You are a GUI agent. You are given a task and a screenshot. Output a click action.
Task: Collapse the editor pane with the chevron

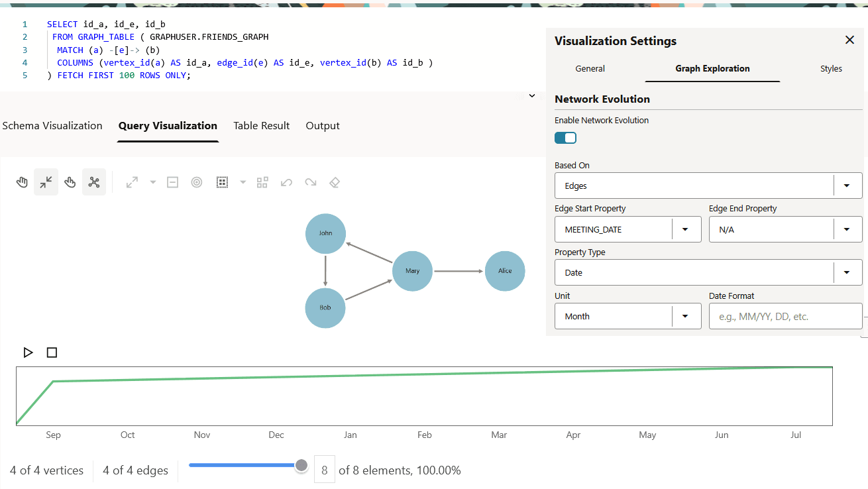pos(531,96)
